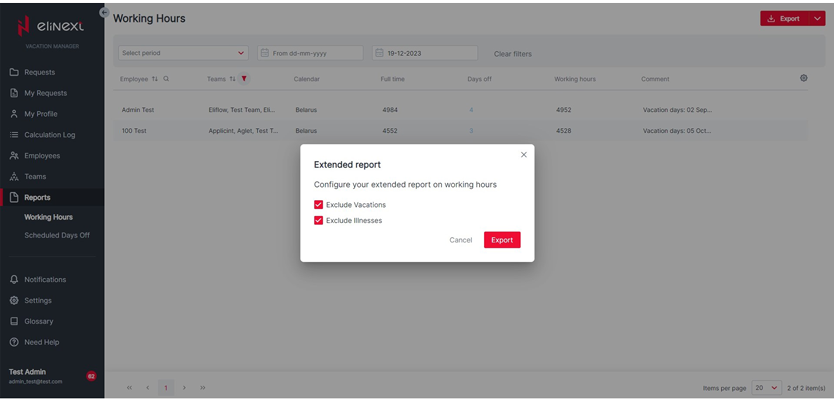
Task: Expand the Export button dropdown arrow
Action: click(x=817, y=18)
